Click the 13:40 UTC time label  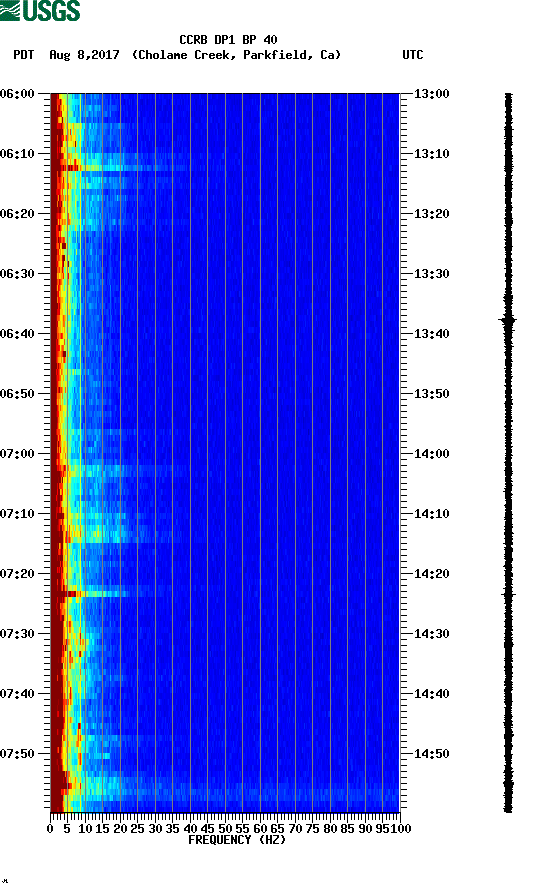431,334
